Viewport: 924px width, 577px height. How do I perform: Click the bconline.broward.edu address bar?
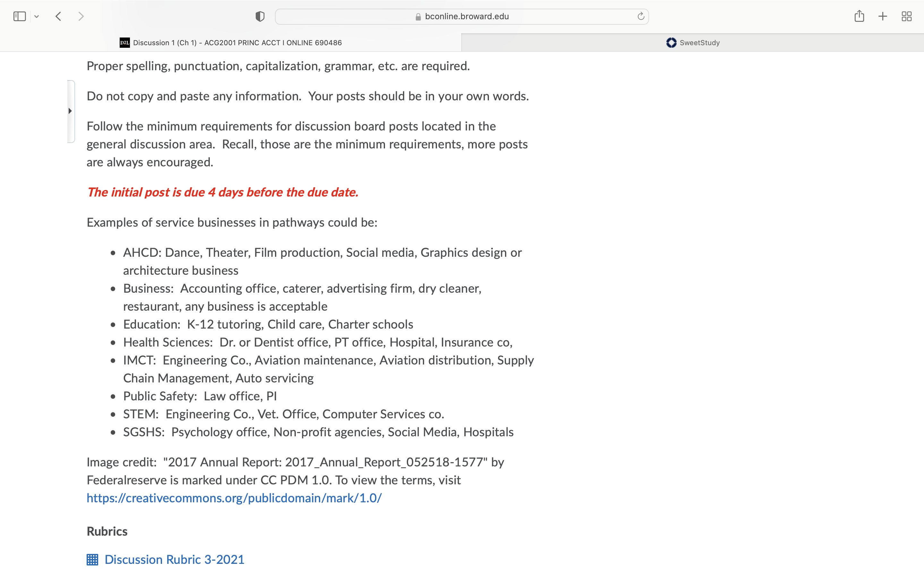pos(462,16)
